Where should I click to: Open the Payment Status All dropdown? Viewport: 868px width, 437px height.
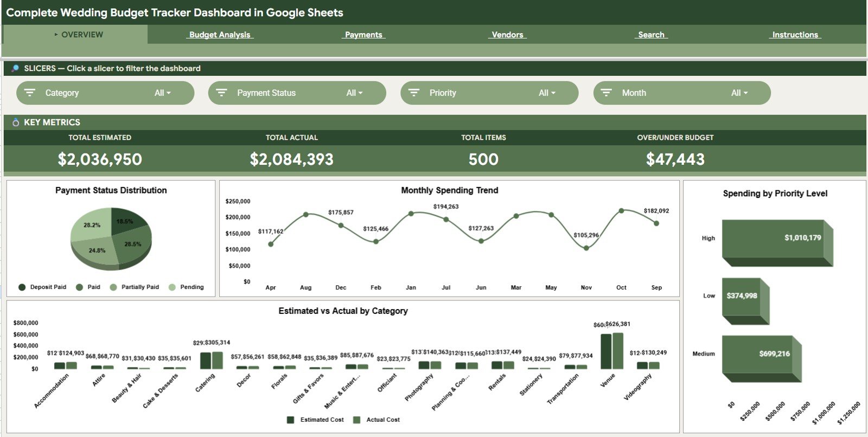click(354, 93)
